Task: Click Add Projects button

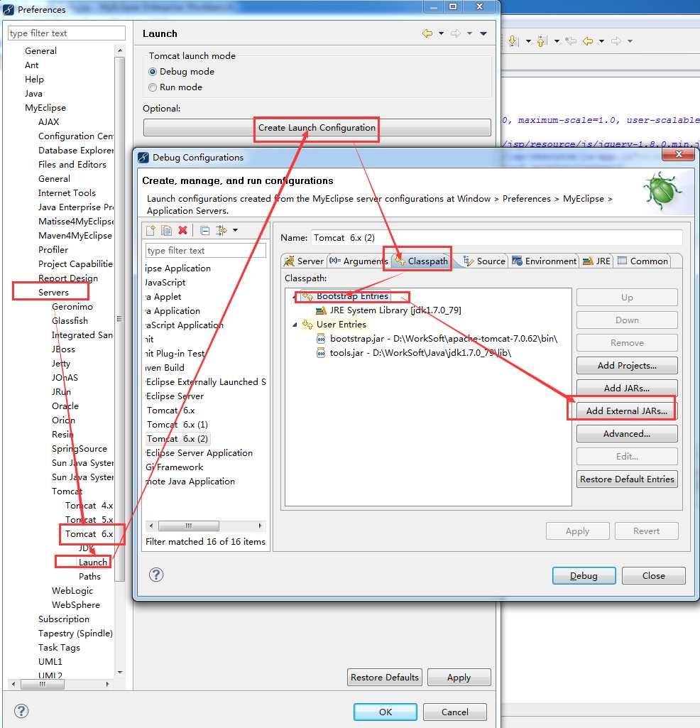Action: pyautogui.click(x=627, y=365)
